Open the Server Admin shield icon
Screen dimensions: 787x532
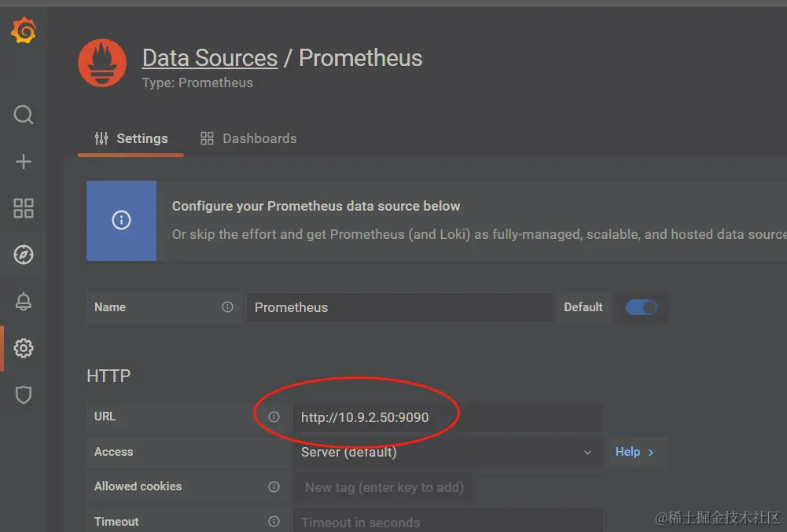(x=24, y=395)
